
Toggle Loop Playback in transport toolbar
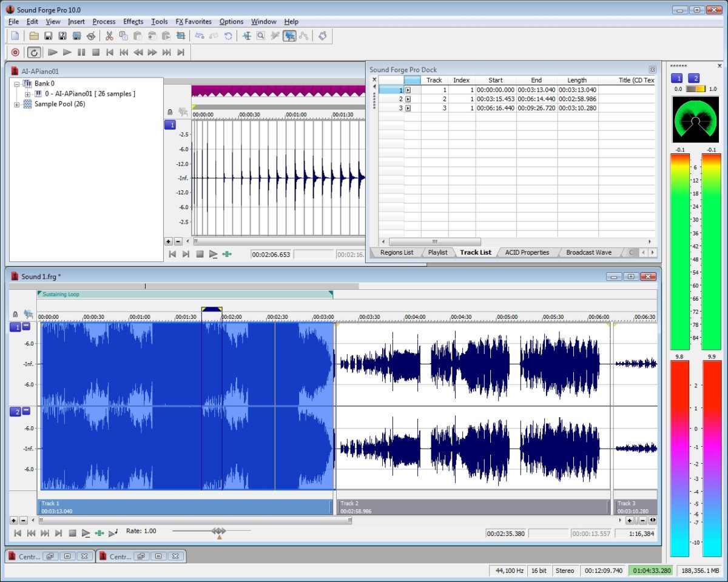pyautogui.click(x=34, y=53)
